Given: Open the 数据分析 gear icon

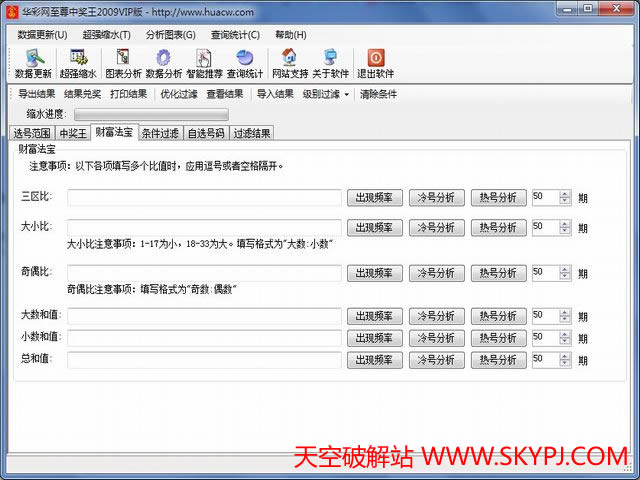Looking at the screenshot, I should [x=163, y=64].
